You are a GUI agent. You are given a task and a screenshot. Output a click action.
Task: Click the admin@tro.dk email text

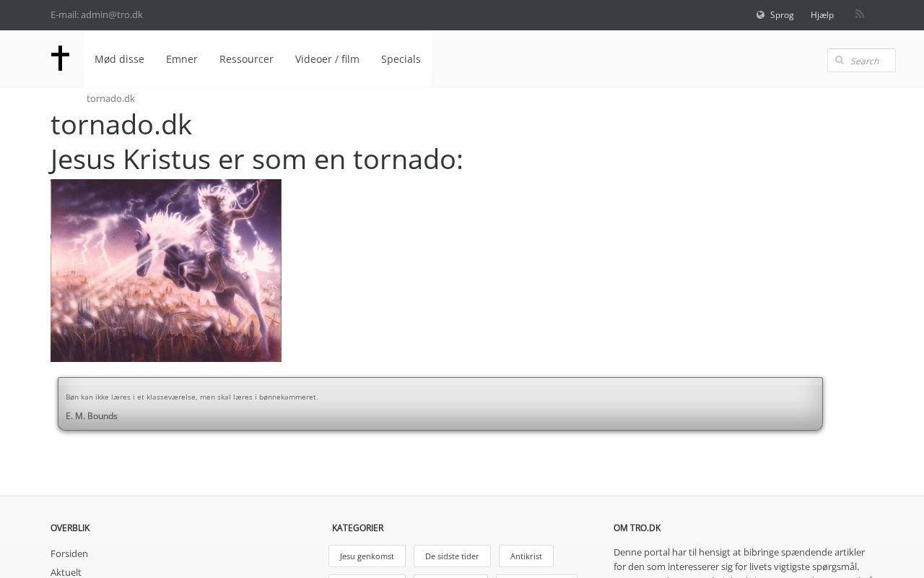pos(112,14)
